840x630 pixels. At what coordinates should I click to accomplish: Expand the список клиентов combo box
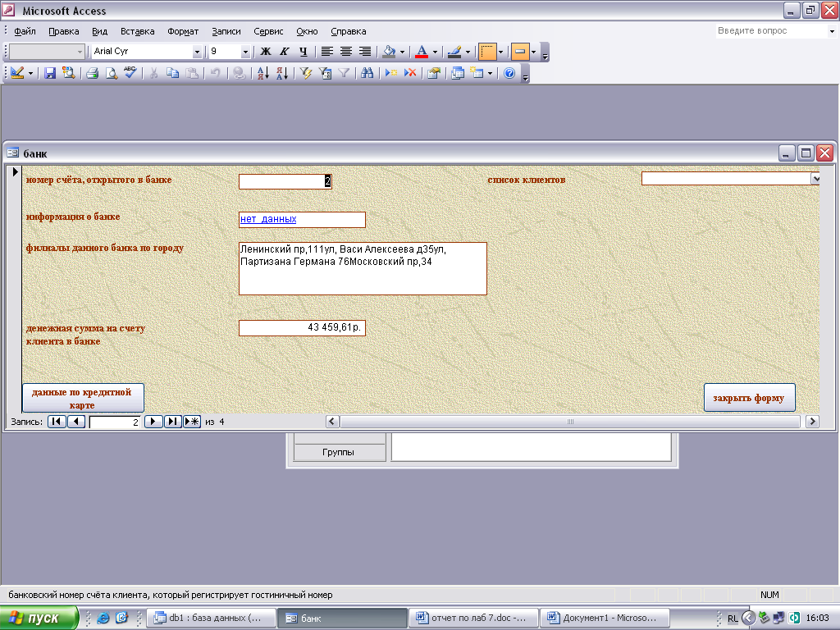pyautogui.click(x=815, y=178)
